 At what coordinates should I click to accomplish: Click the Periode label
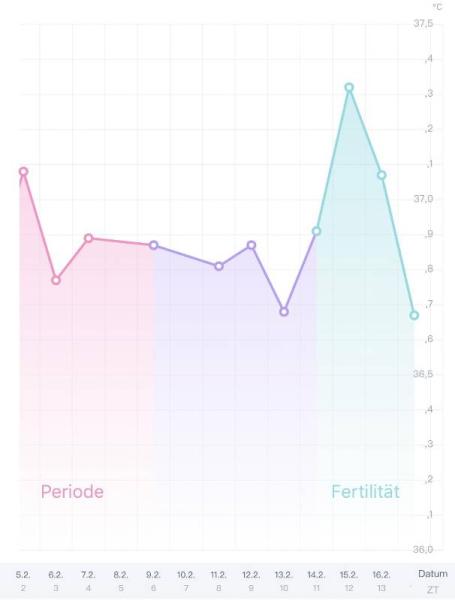[x=72, y=492]
